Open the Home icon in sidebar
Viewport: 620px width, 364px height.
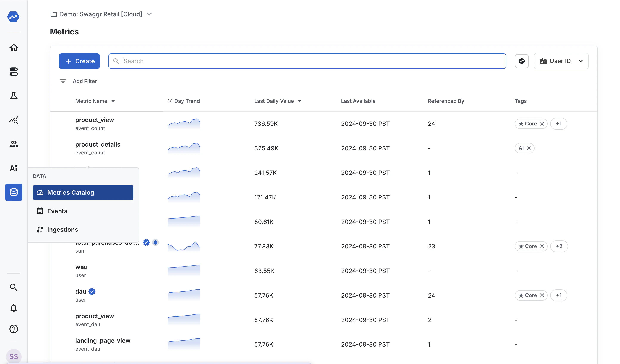(14, 48)
